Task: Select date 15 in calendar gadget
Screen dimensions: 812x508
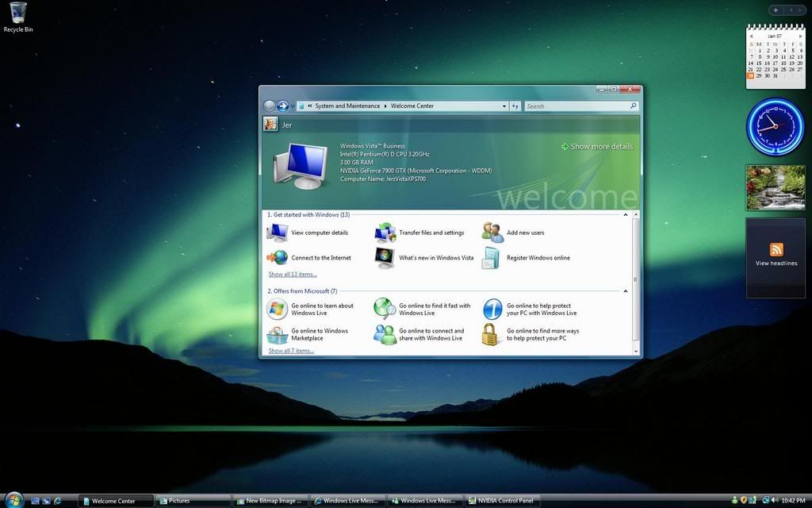Action: click(x=759, y=63)
